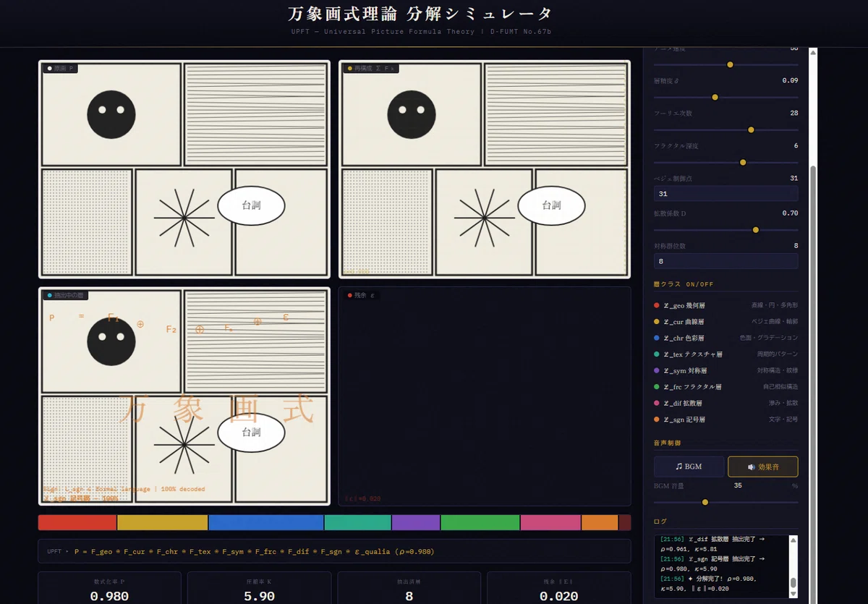The image size is (868, 604).
Task: Click the ログ section heading
Action: pyautogui.click(x=660, y=521)
